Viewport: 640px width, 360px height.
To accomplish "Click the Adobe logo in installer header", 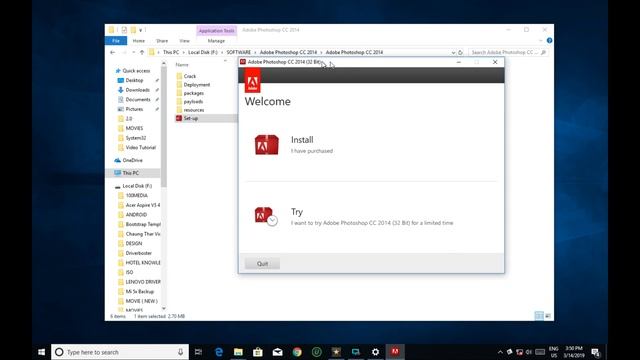I will 252,80.
